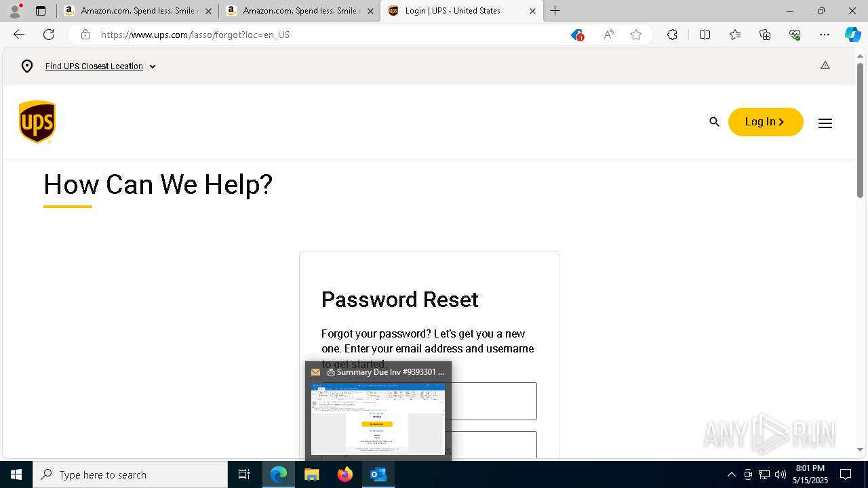Open the UPS hamburger menu

[825, 123]
